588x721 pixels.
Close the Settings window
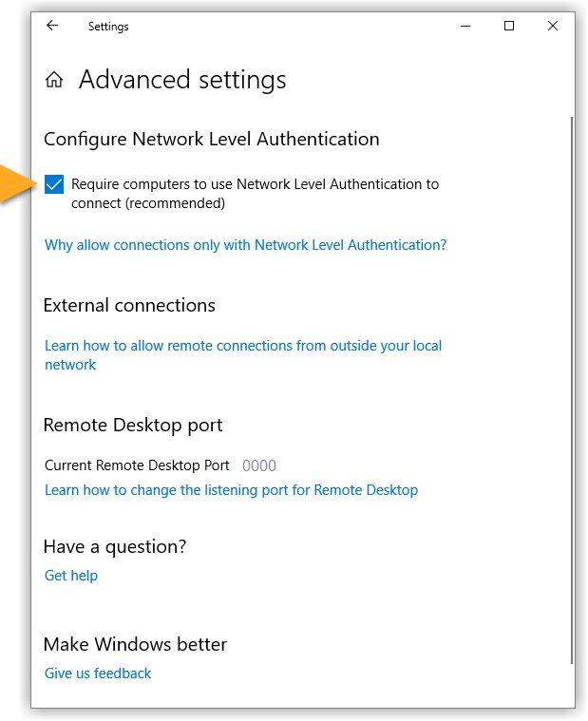point(553,27)
